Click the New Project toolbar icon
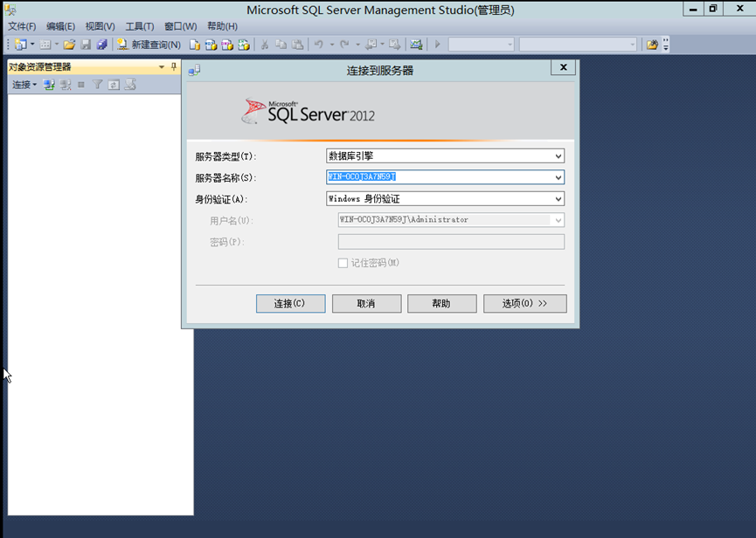 [x=20, y=45]
